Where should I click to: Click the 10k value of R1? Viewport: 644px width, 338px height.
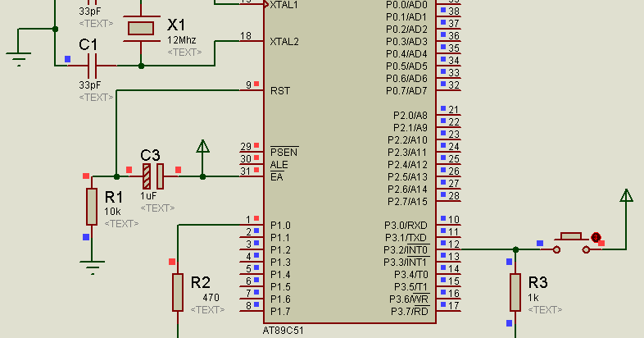(112, 212)
